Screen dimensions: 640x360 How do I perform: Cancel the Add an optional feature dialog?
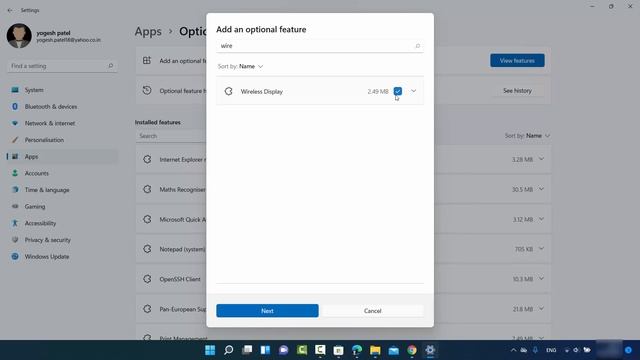pos(373,311)
